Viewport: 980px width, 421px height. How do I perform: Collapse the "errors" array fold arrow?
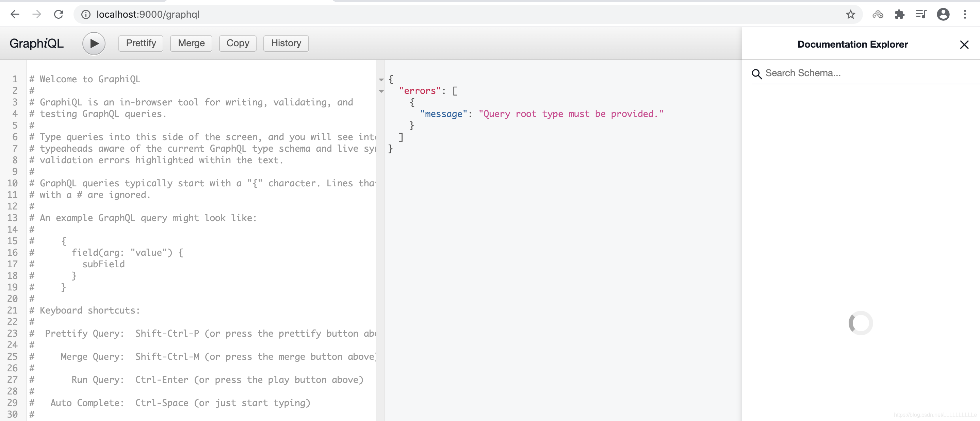click(x=381, y=91)
